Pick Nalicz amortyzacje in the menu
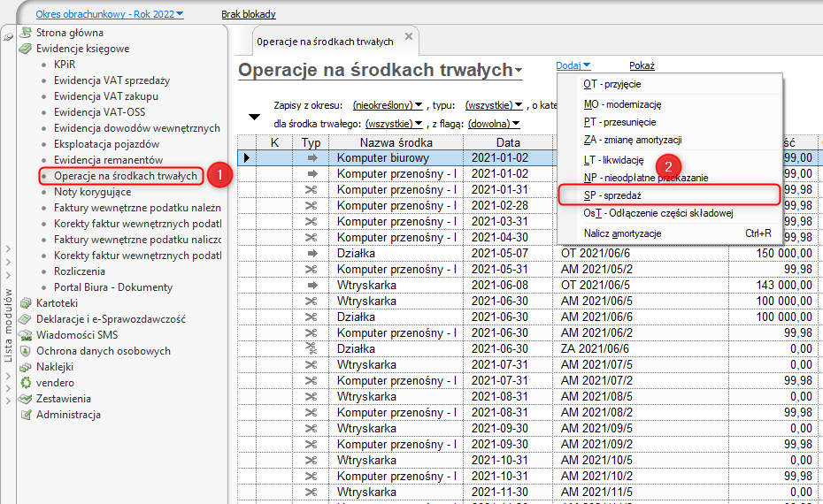This screenshot has width=823, height=504. pyautogui.click(x=622, y=233)
